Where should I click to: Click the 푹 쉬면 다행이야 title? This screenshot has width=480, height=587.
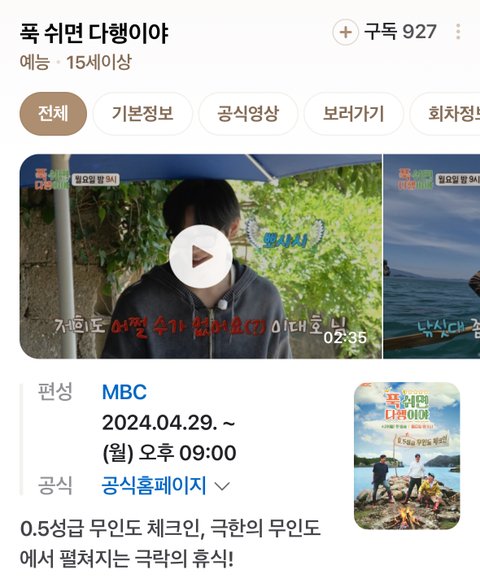pyautogui.click(x=94, y=33)
